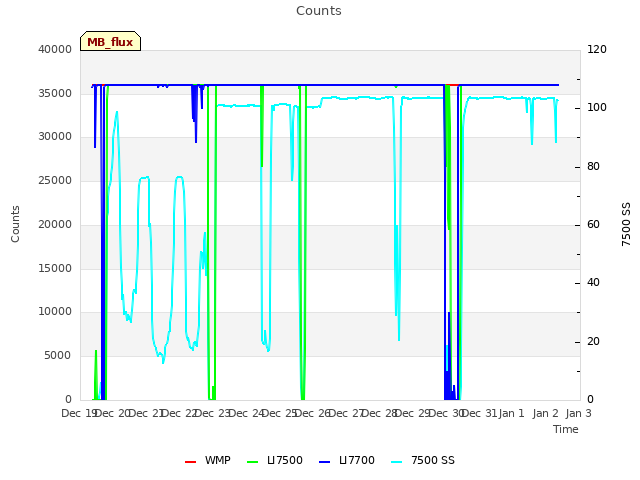Click the 25000 left axis tick label
Viewport: 640px width, 480px height.
pos(55,181)
